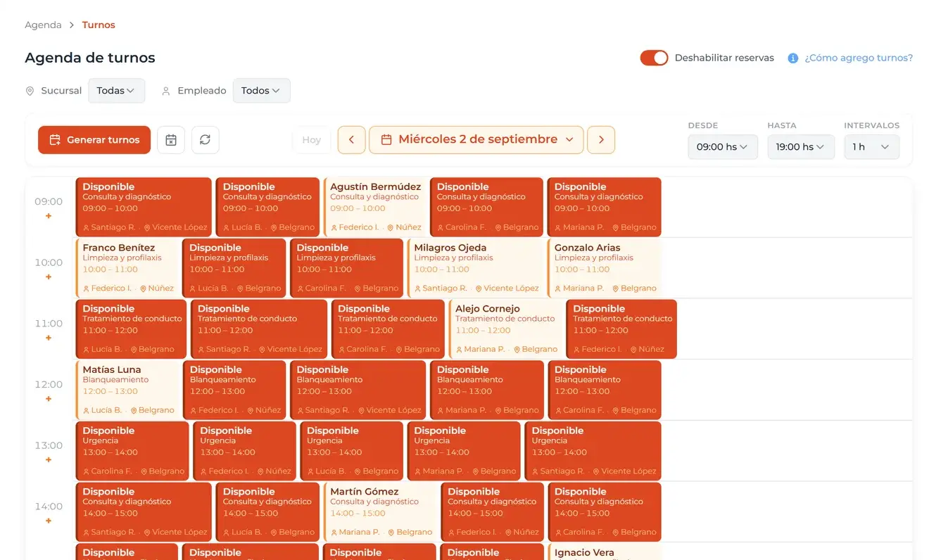Go to the next day arrow
The height and width of the screenshot is (560, 929).
[x=601, y=140]
